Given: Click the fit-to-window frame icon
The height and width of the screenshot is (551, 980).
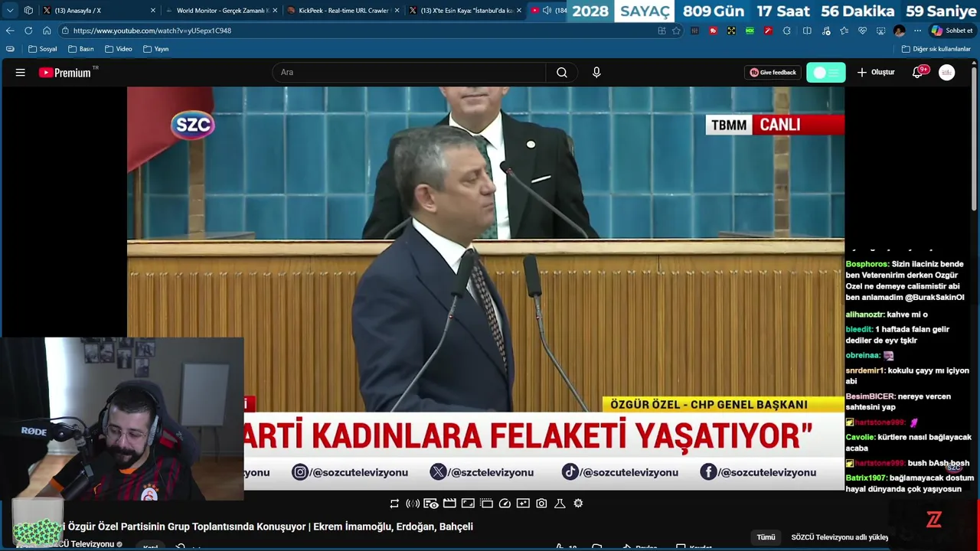Looking at the screenshot, I should (x=468, y=504).
